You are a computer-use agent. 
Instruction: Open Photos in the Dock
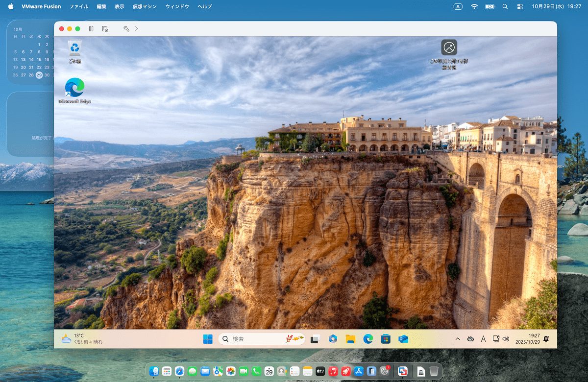pos(230,371)
